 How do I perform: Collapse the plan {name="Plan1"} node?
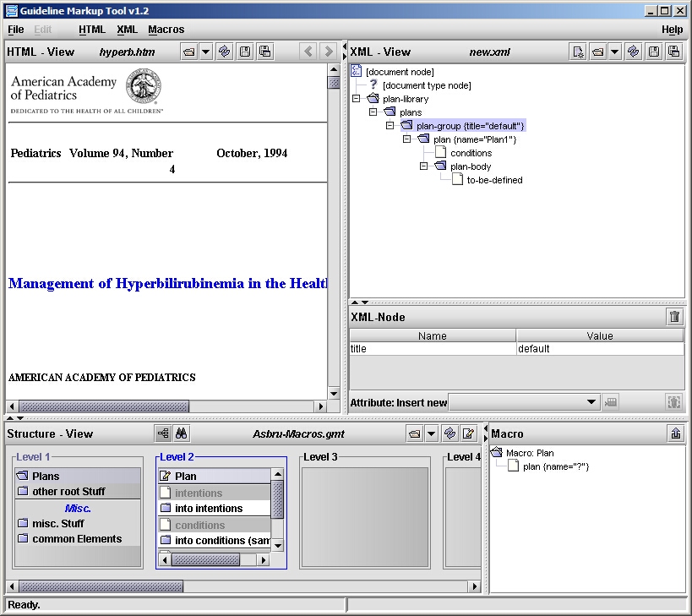tap(407, 139)
